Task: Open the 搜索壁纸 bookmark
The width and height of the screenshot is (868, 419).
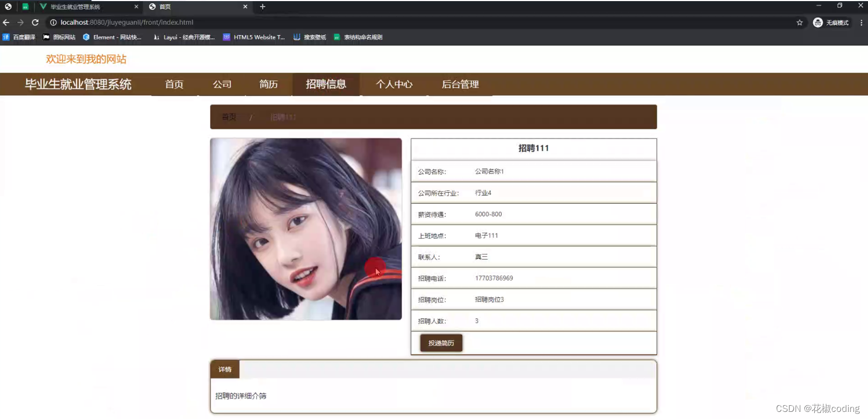Action: 310,37
